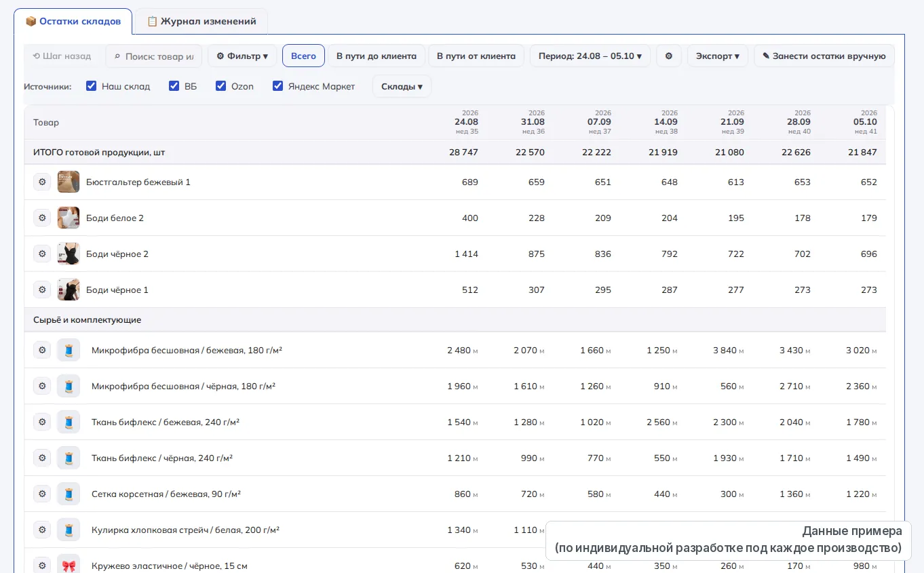Open the Фильтр dropdown
The width and height of the screenshot is (924, 573).
(242, 56)
